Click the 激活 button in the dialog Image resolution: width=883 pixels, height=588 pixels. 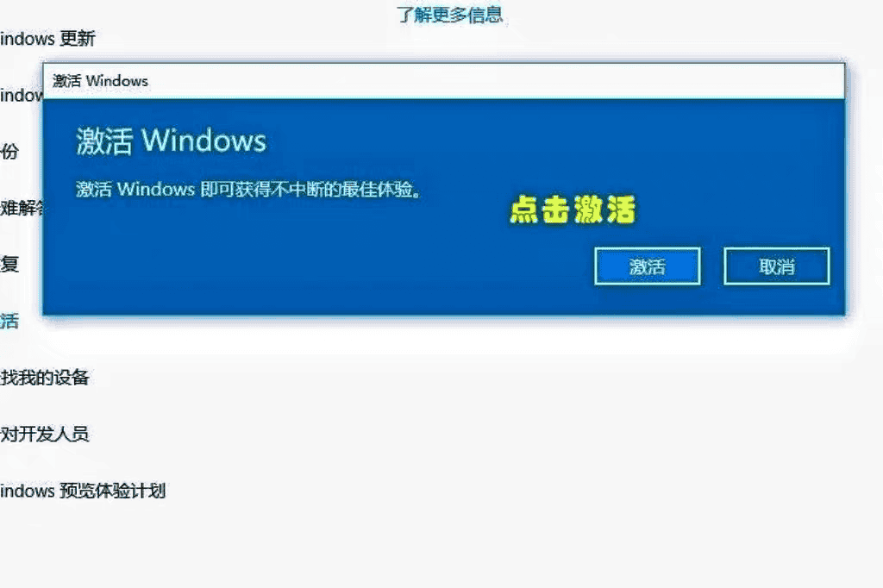click(x=647, y=266)
